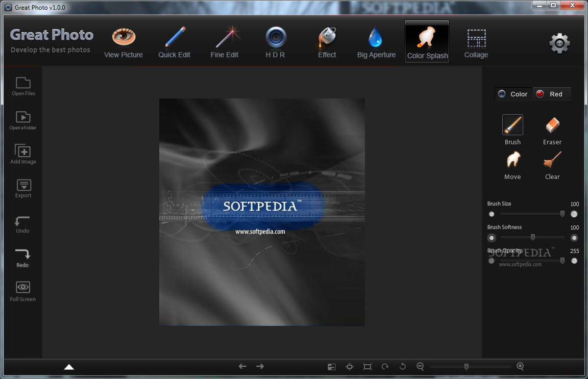Export the current picture
This screenshot has height=379, width=588.
23,189
